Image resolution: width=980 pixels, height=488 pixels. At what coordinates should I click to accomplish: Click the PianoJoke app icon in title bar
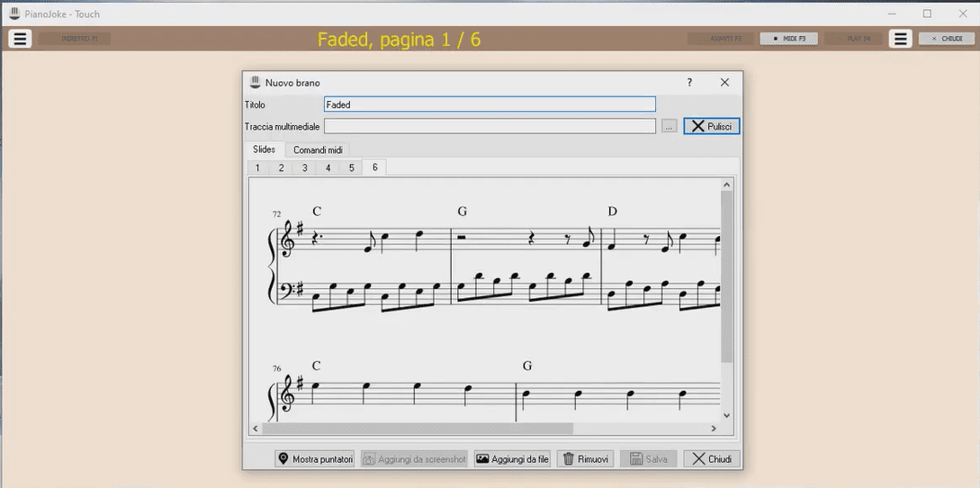tap(15, 14)
